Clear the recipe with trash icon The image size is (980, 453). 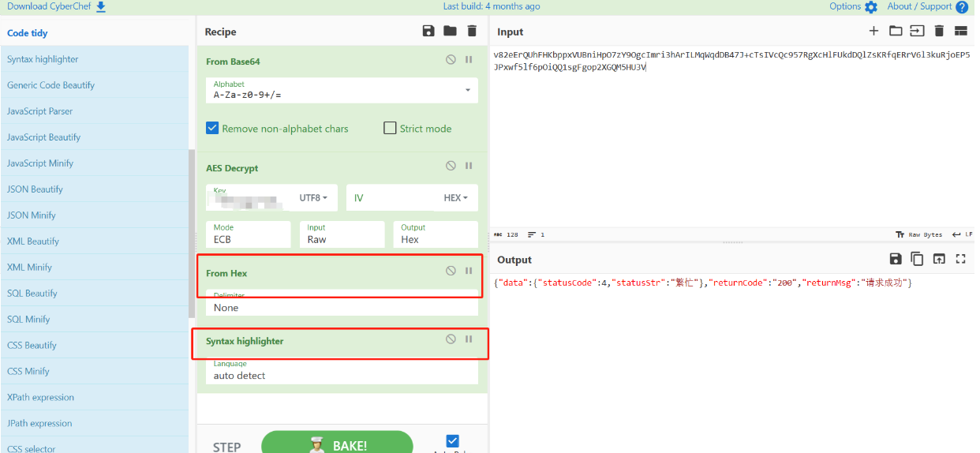[x=472, y=31]
